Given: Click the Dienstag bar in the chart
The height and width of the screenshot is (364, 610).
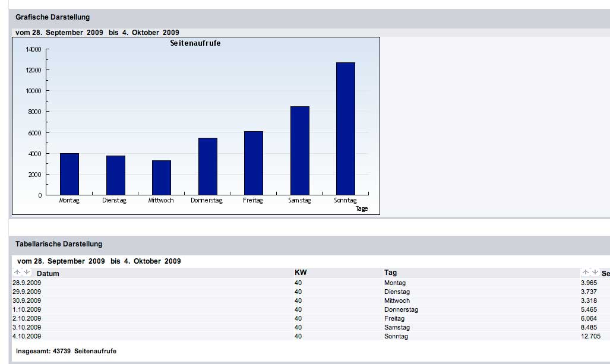Looking at the screenshot, I should pos(115,175).
